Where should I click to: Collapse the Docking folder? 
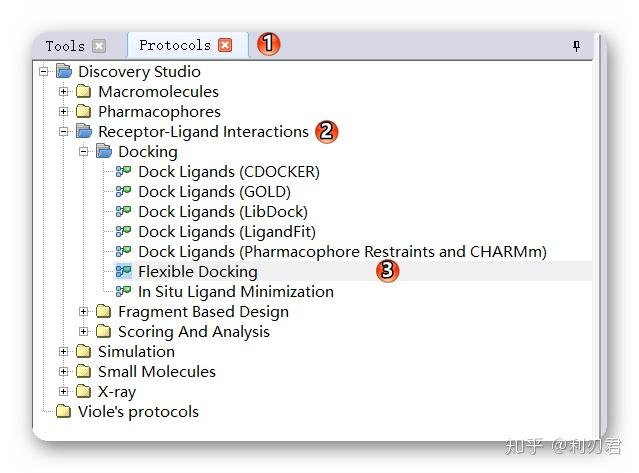[84, 151]
